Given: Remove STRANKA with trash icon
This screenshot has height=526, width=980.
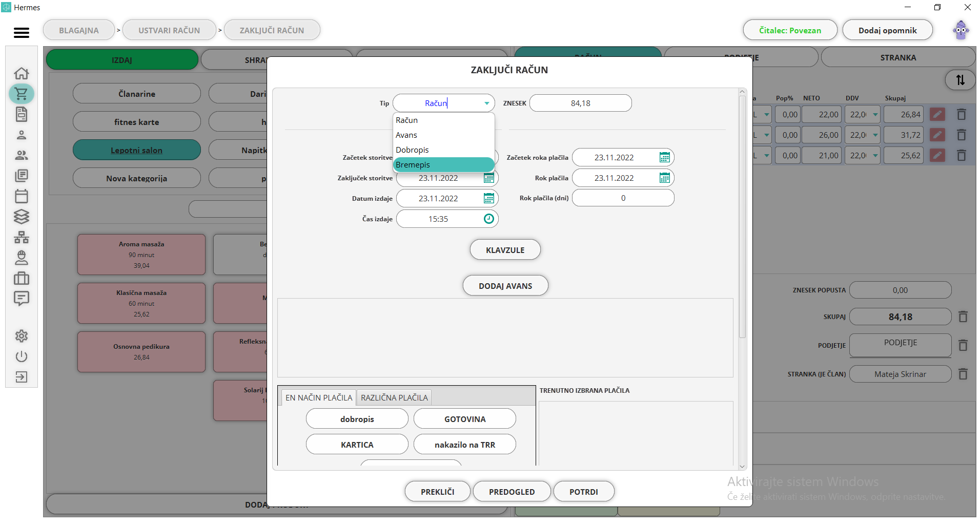Looking at the screenshot, I should coord(963,374).
